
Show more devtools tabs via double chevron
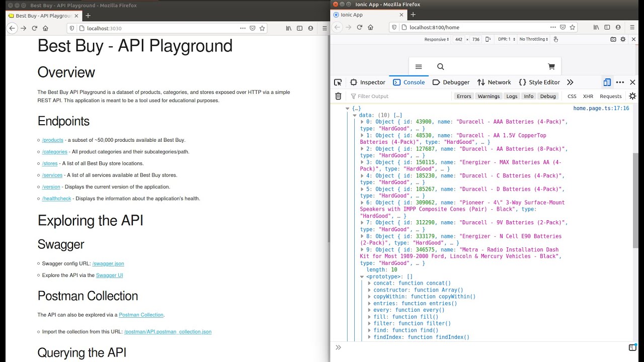[x=570, y=82]
